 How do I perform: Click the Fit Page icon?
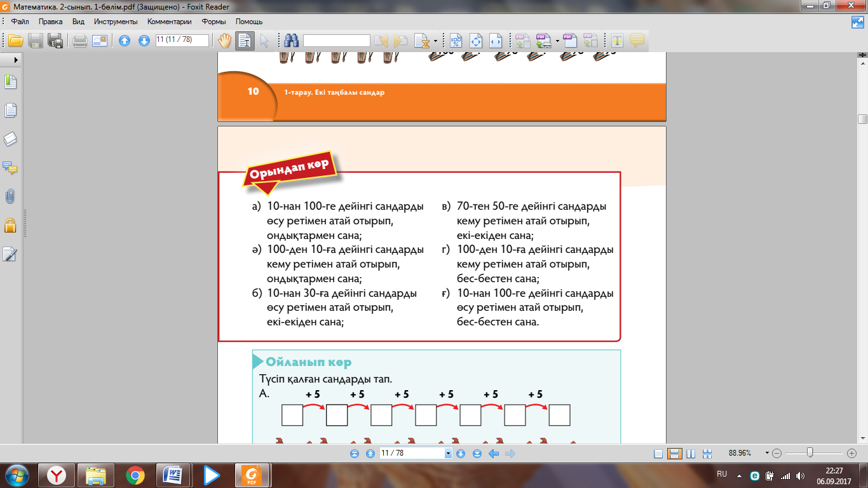475,41
